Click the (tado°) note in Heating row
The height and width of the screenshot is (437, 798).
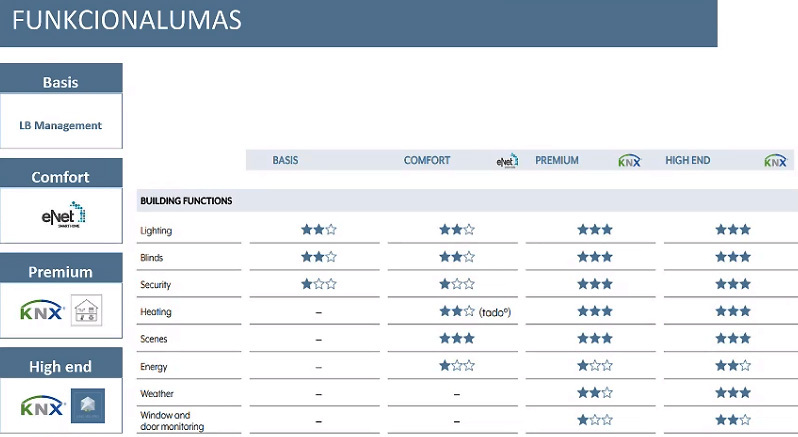[495, 312]
